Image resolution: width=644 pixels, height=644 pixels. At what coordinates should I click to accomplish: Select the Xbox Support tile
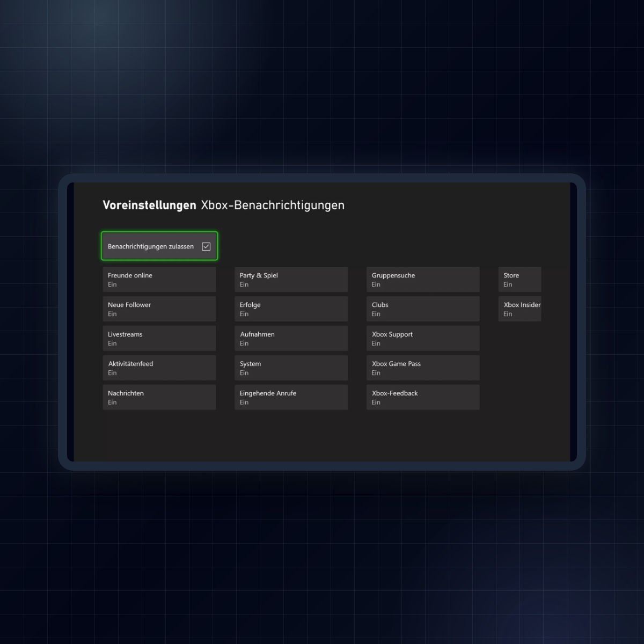point(423,339)
